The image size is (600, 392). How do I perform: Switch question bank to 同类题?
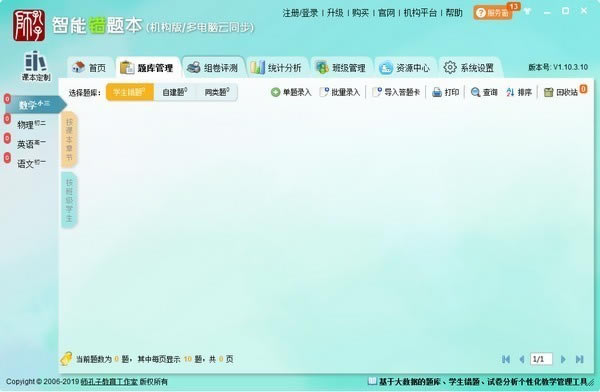click(217, 92)
